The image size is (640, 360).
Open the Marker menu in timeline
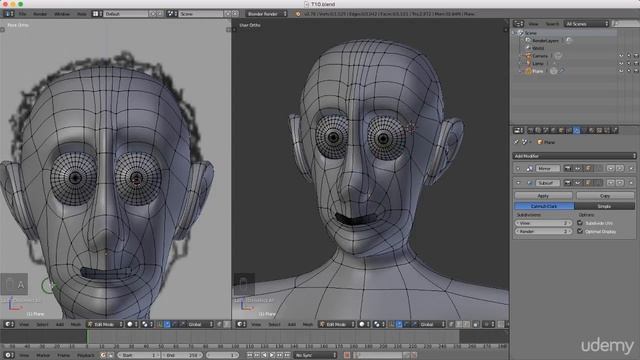[43, 355]
